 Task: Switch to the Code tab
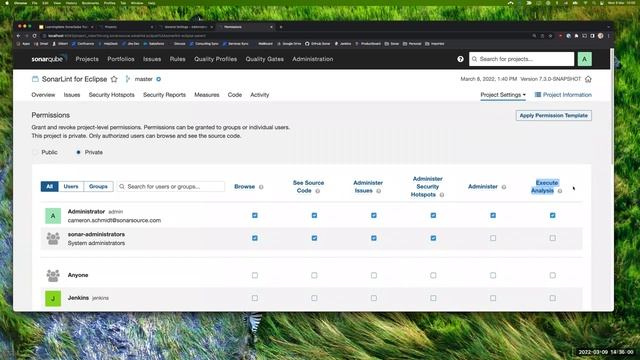pyautogui.click(x=235, y=95)
